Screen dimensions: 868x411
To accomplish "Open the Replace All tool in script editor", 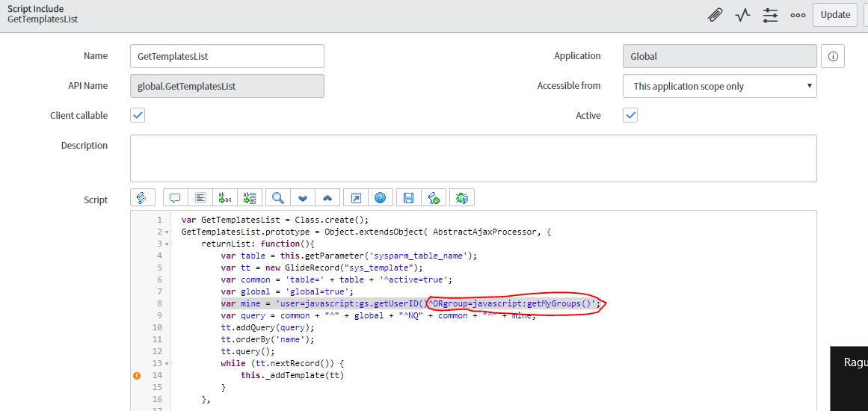I will 250,197.
